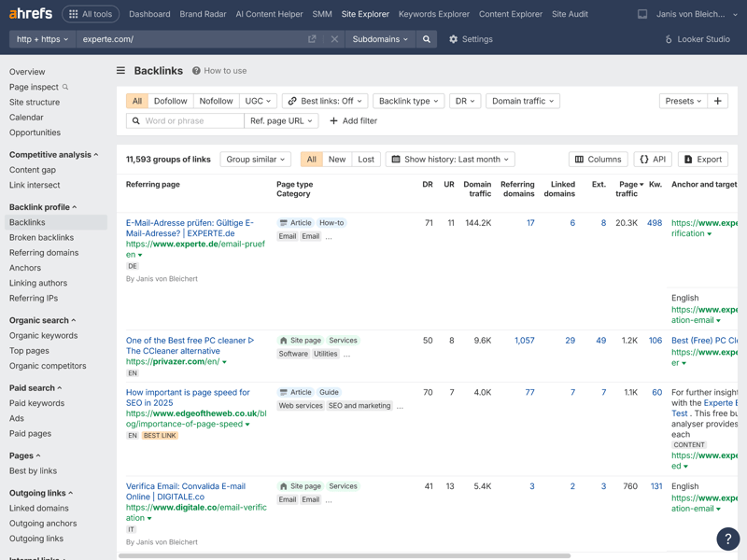Open URL in new tab icon

point(312,39)
